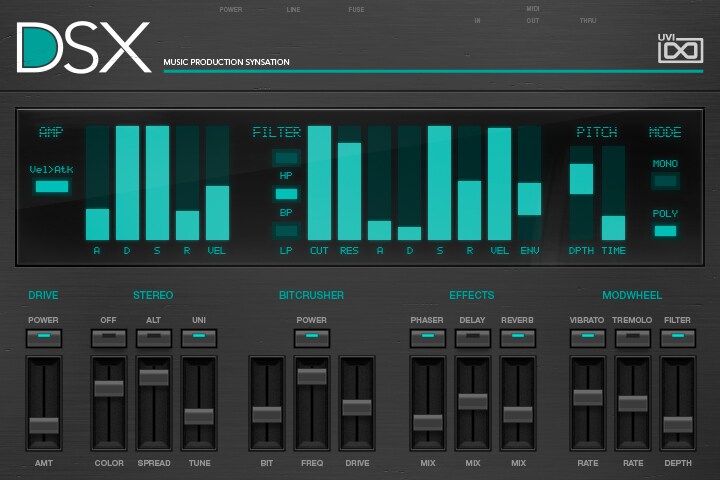This screenshot has width=720, height=480.
Task: Toggle the Drive POWER button
Action: coord(44,339)
